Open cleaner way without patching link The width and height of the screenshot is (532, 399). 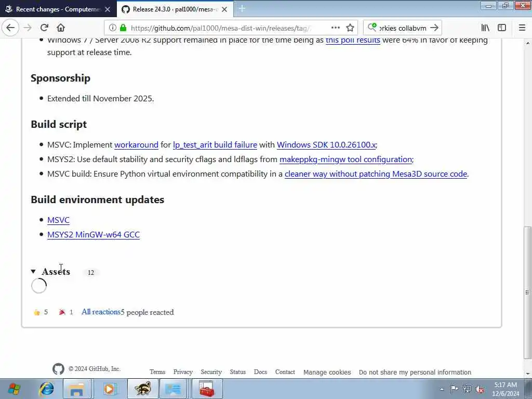point(376,174)
